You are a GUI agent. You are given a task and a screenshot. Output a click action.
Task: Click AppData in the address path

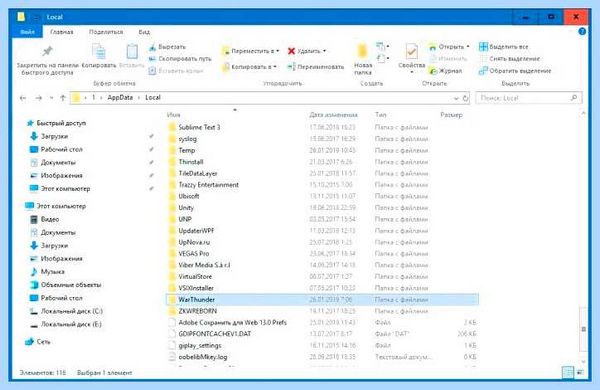(x=120, y=98)
